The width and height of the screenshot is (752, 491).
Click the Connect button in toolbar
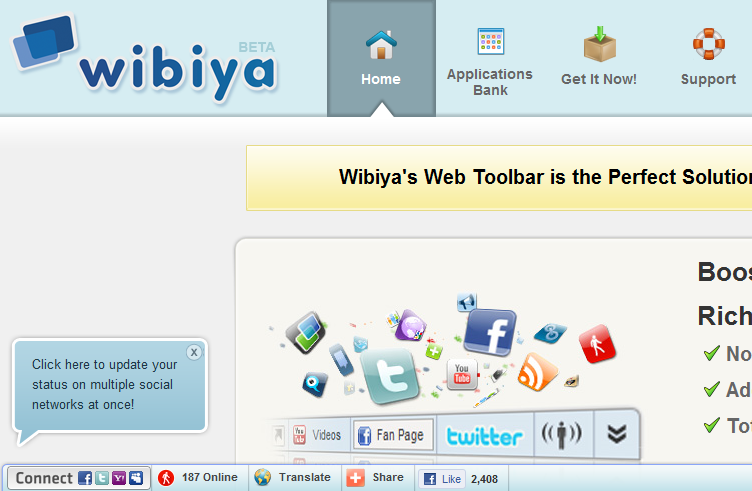pyautogui.click(x=79, y=478)
